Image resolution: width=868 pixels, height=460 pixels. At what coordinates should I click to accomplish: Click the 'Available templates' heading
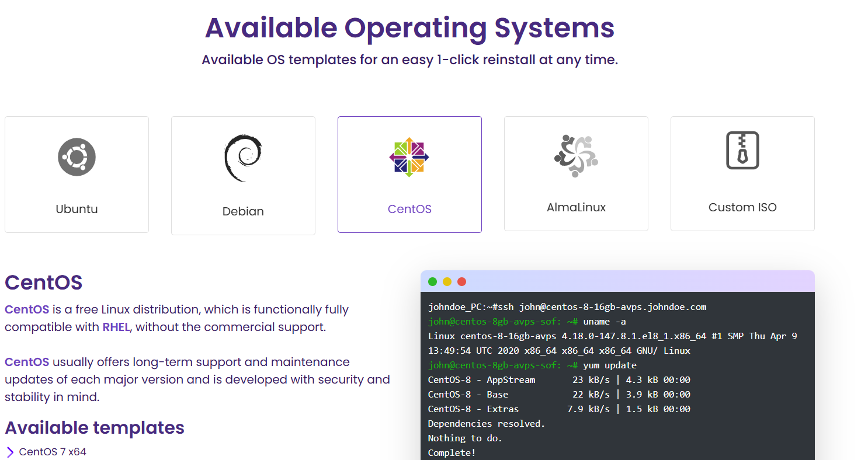(95, 428)
